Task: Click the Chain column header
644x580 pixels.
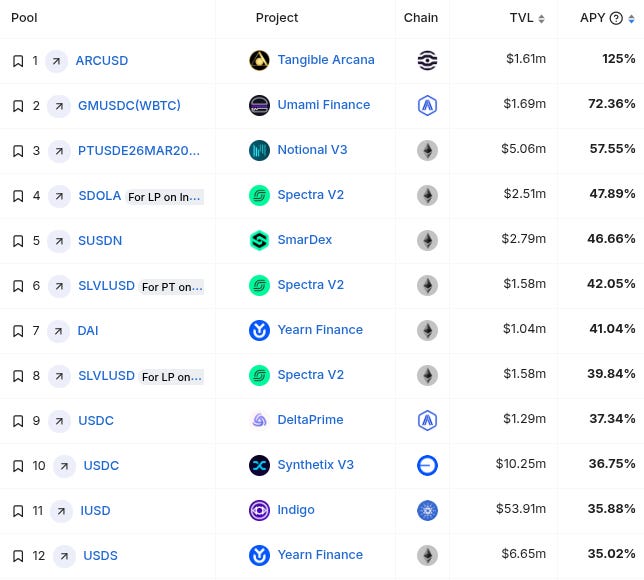Action: click(x=421, y=18)
